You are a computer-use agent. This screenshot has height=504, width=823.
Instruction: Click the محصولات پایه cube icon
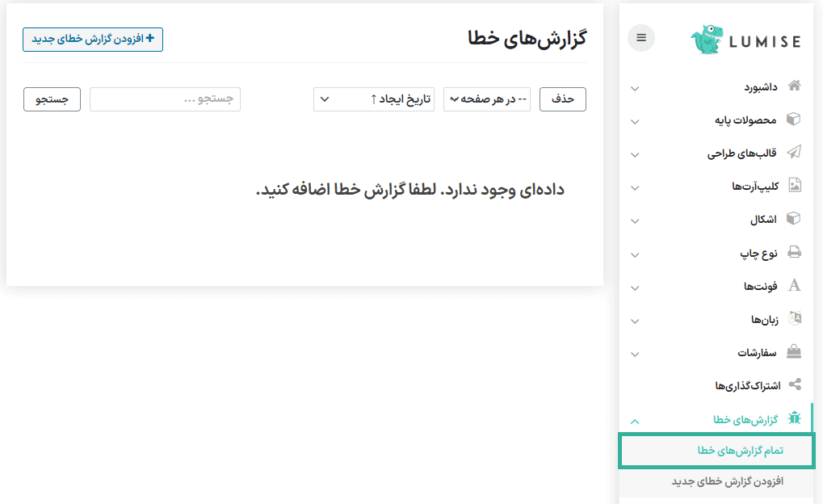pyautogui.click(x=795, y=120)
